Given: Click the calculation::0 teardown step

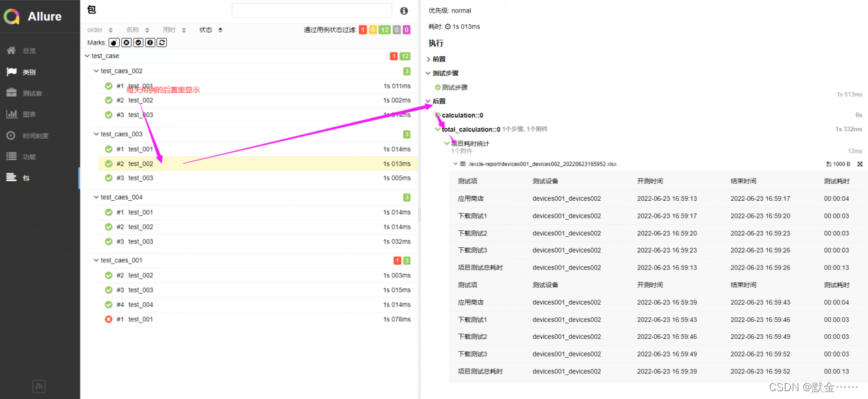Looking at the screenshot, I should [462, 115].
